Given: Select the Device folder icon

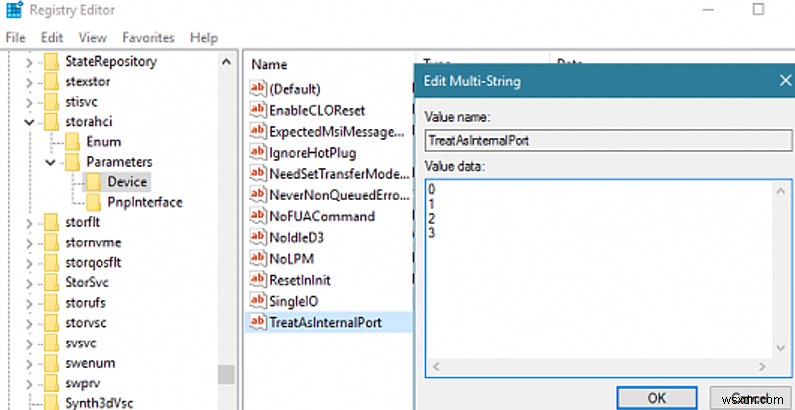Looking at the screenshot, I should (x=94, y=182).
